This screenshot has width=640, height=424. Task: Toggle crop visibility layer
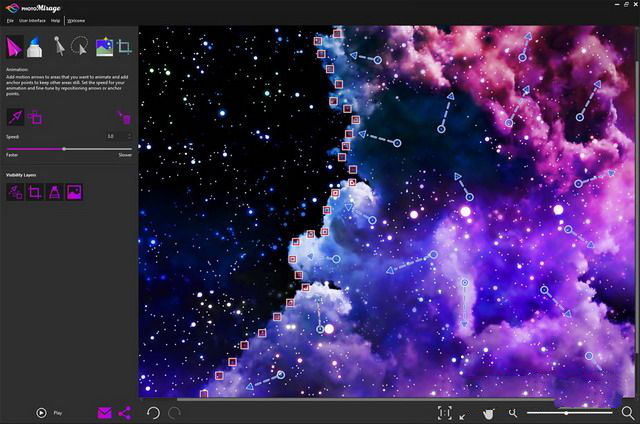[35, 192]
